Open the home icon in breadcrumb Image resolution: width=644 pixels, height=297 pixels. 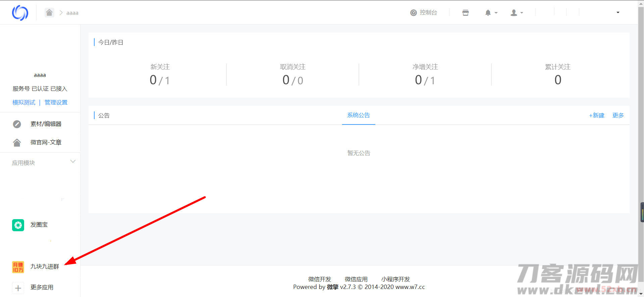(49, 13)
